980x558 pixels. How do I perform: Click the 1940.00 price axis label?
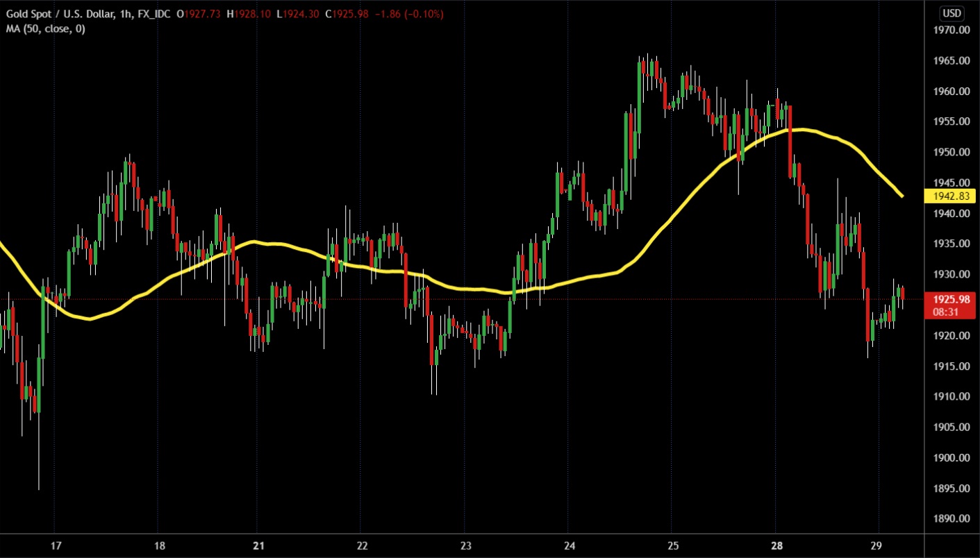[951, 213]
